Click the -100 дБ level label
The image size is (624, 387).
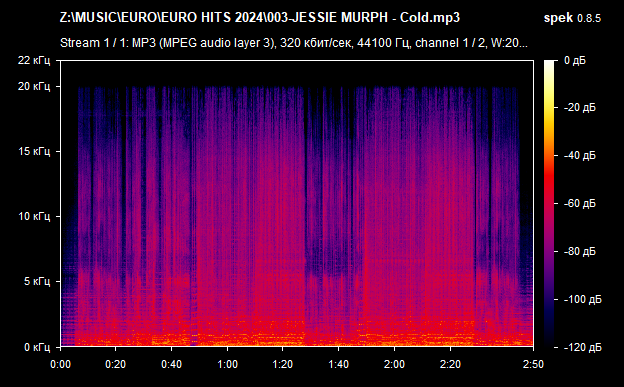583,299
